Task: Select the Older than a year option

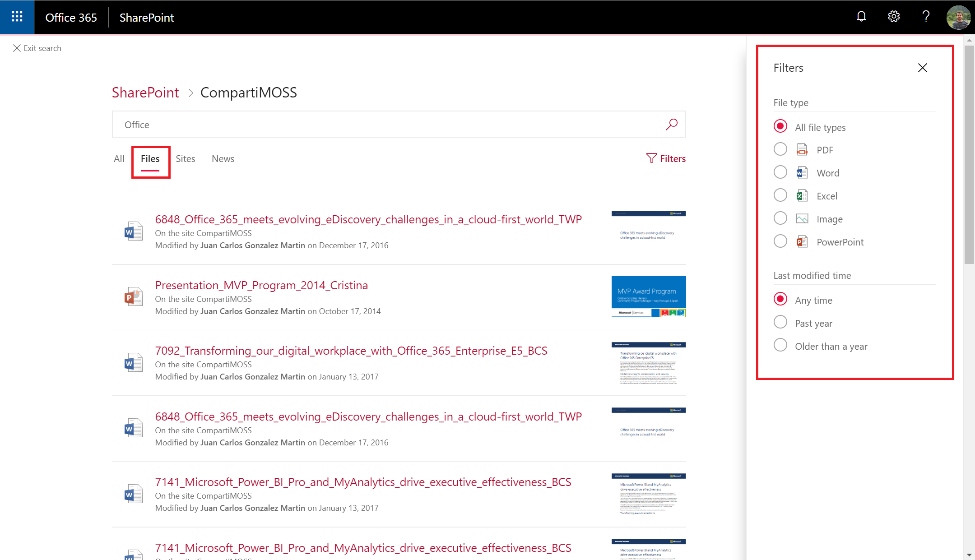Action: click(780, 345)
